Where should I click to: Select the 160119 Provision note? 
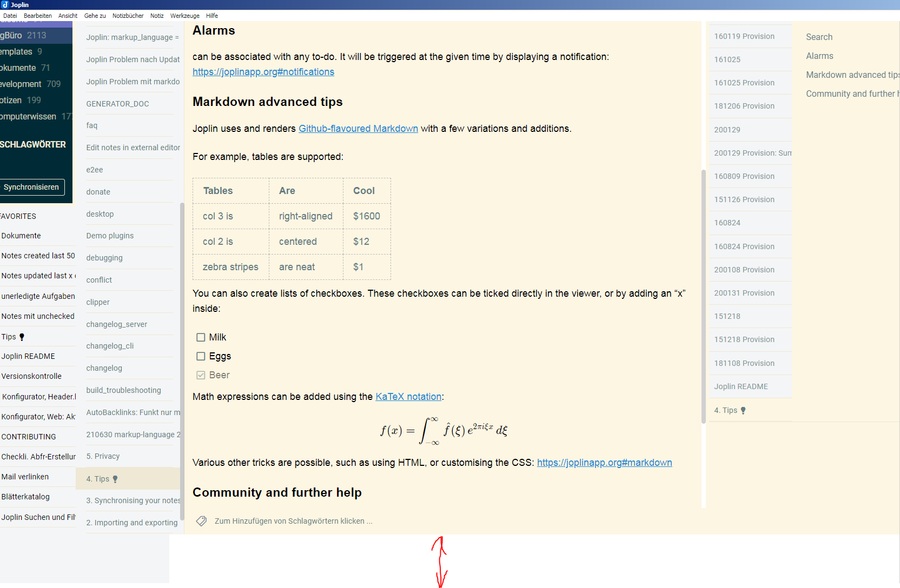[x=745, y=36]
